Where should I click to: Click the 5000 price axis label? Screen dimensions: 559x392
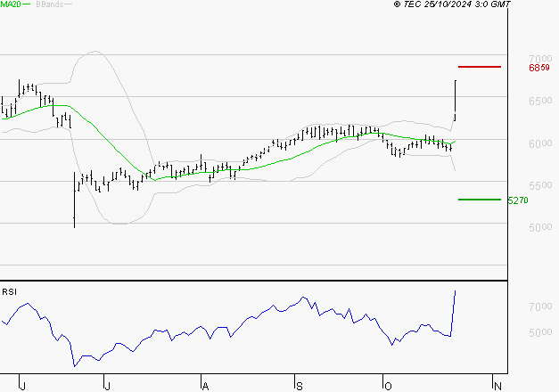pos(540,227)
